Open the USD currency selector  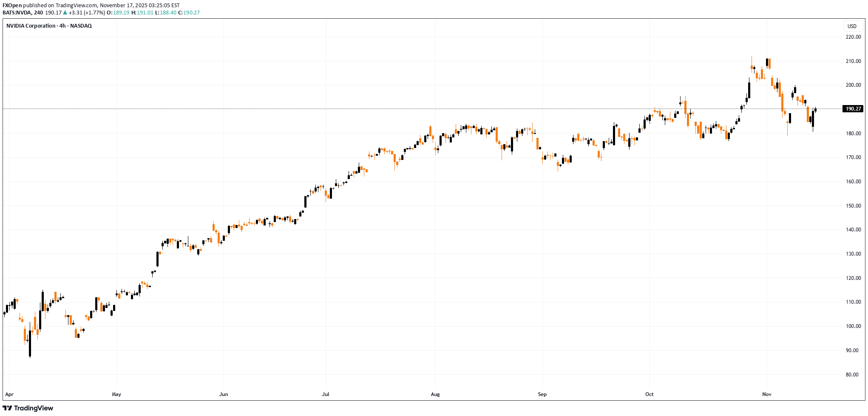(852, 26)
